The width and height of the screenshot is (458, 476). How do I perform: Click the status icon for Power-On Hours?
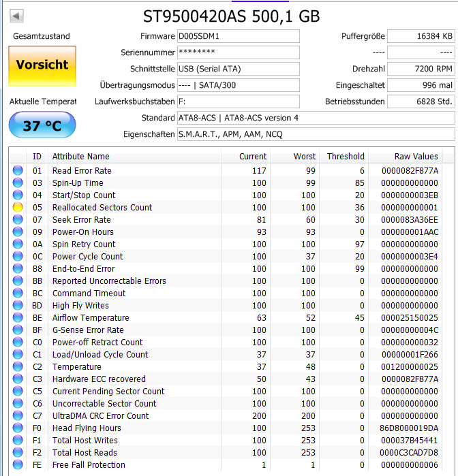pos(18,232)
